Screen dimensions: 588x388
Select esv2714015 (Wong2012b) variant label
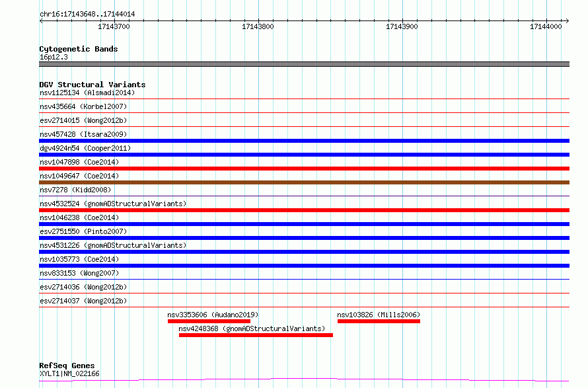pos(83,120)
